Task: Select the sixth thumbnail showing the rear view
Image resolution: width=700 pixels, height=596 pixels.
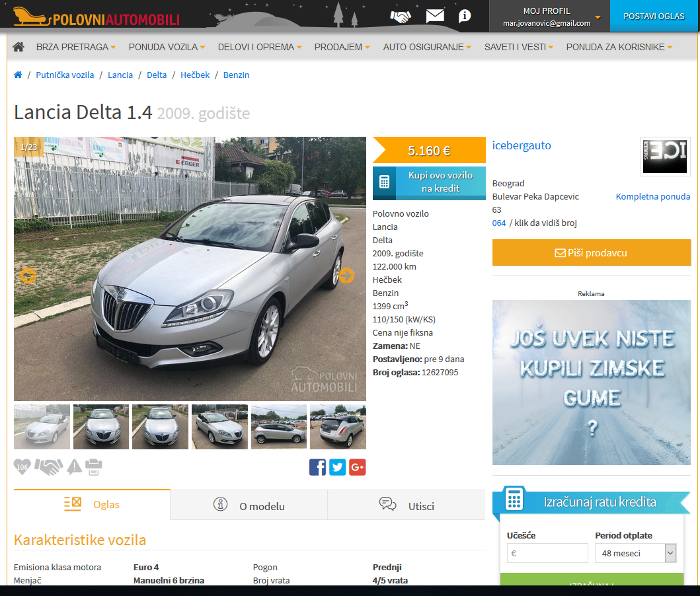Action: coord(338,427)
